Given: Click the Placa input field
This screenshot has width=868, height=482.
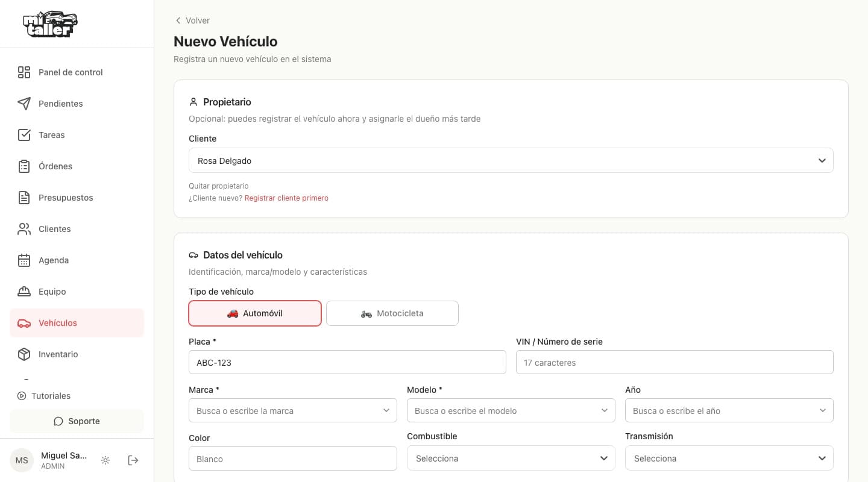Looking at the screenshot, I should (x=347, y=363).
